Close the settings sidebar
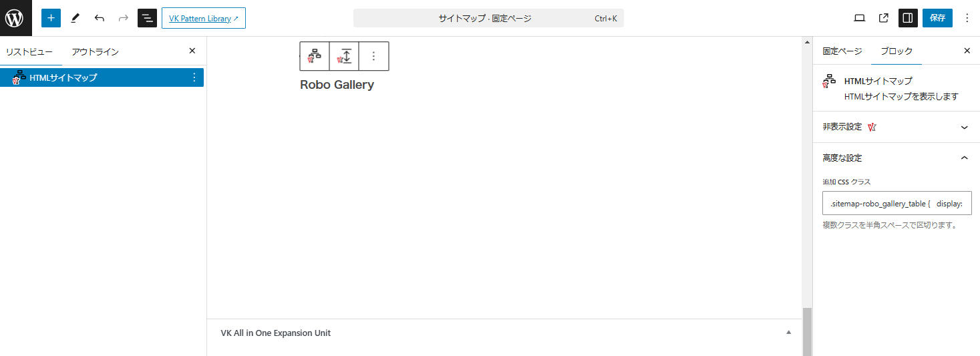 (967, 51)
